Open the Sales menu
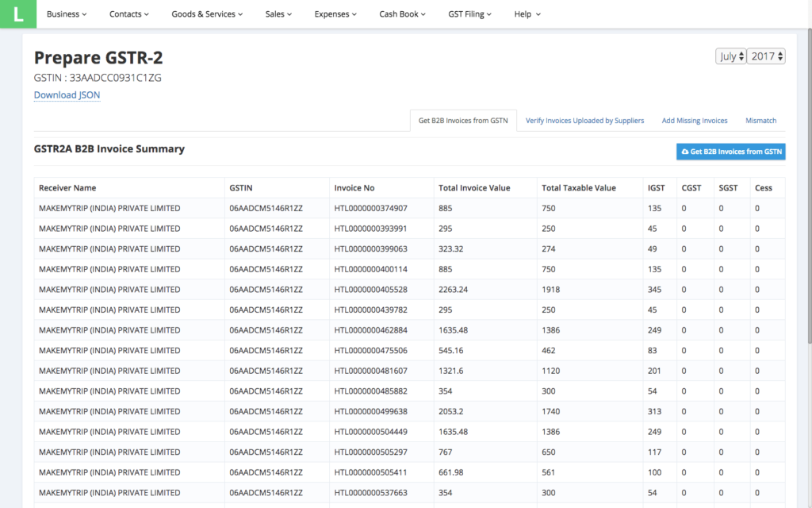The image size is (812, 508). point(278,14)
